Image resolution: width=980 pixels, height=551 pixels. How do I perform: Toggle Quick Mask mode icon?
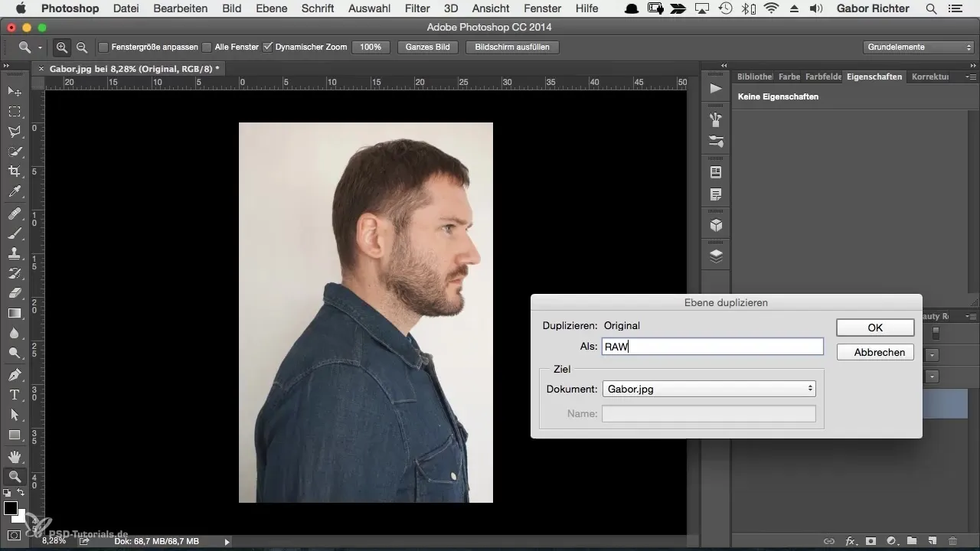click(14, 535)
